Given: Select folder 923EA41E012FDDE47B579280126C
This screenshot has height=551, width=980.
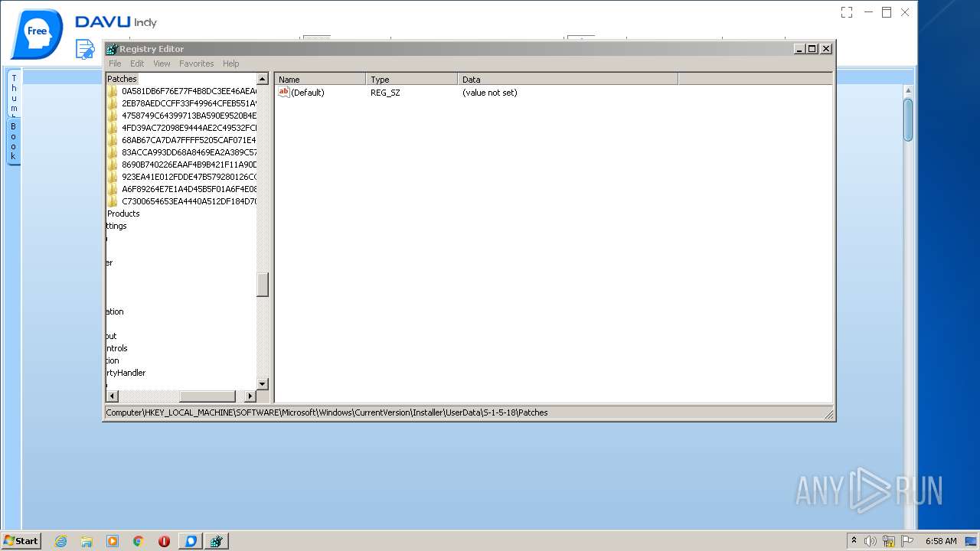Looking at the screenshot, I should click(189, 177).
